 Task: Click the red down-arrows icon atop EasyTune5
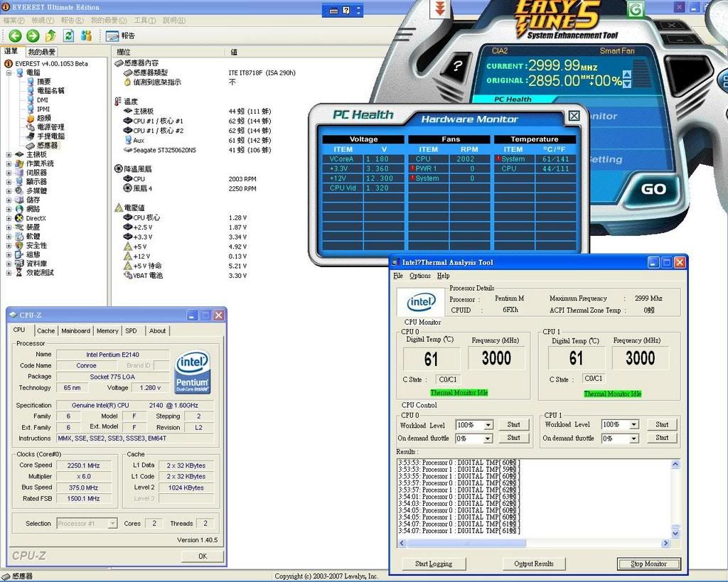441,9
